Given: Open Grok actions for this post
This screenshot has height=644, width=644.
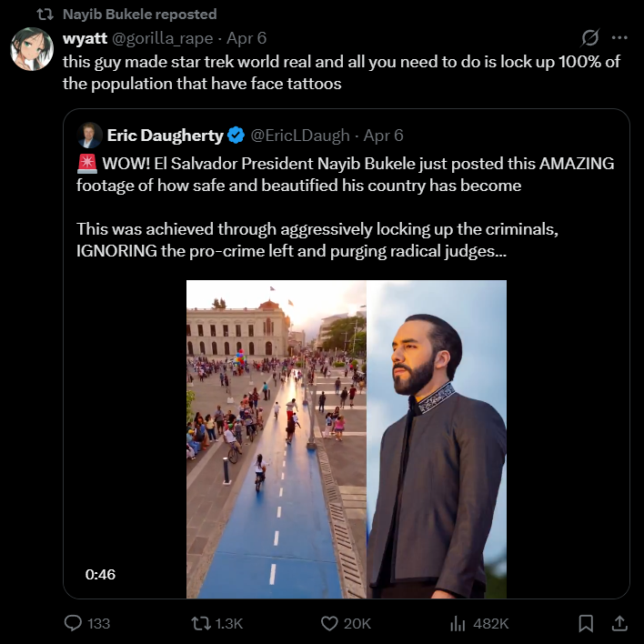Looking at the screenshot, I should click(590, 38).
